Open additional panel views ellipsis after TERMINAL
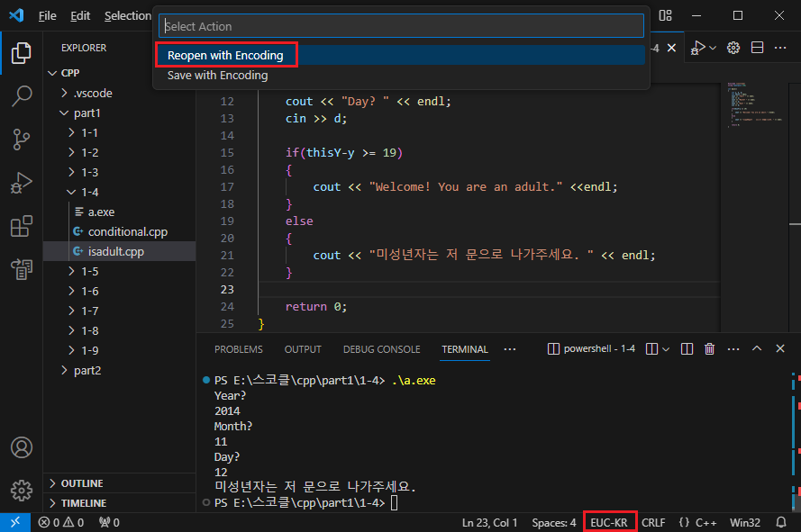The height and width of the screenshot is (532, 801). pyautogui.click(x=510, y=349)
